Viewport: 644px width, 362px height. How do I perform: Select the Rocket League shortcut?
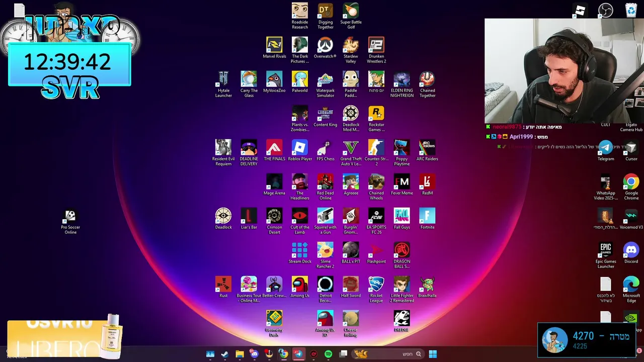tap(376, 290)
